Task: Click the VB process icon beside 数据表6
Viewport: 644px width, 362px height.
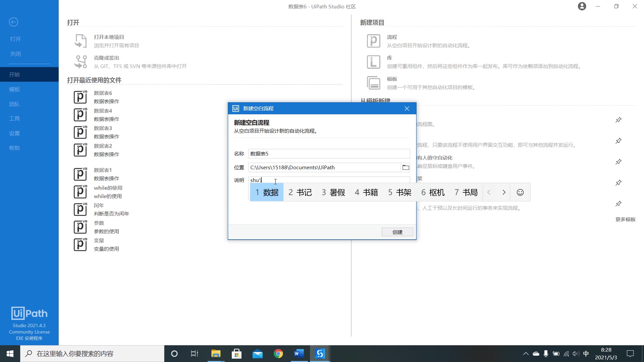Action: click(x=80, y=97)
